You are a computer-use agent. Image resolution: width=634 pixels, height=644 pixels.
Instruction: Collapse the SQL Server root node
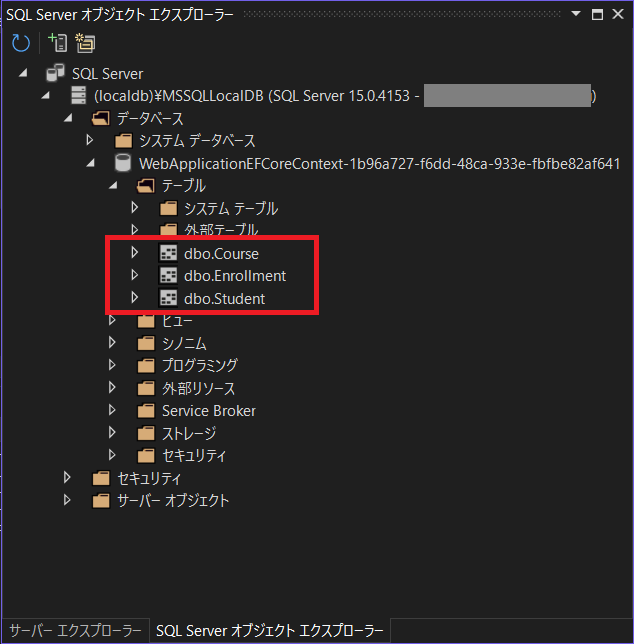tap(23, 73)
